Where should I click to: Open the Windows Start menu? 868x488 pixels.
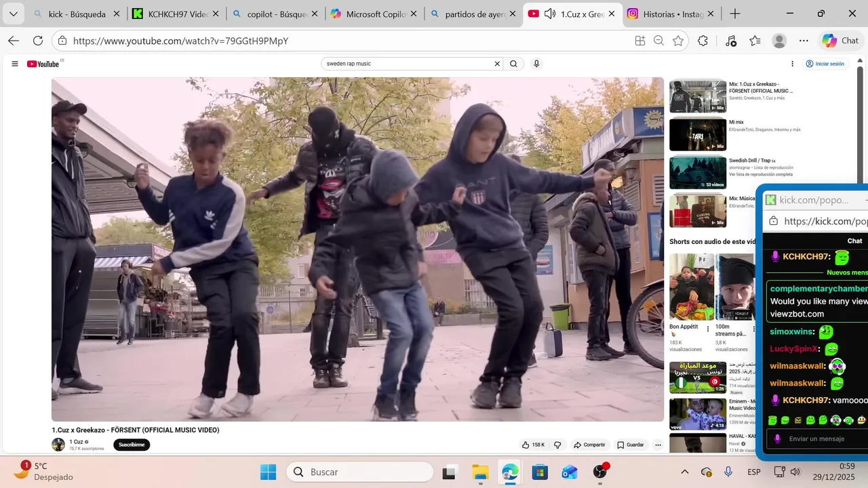click(269, 472)
